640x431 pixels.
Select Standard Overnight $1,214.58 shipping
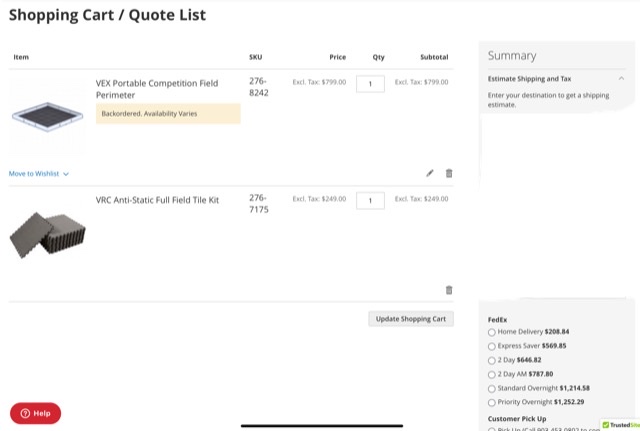click(x=492, y=389)
